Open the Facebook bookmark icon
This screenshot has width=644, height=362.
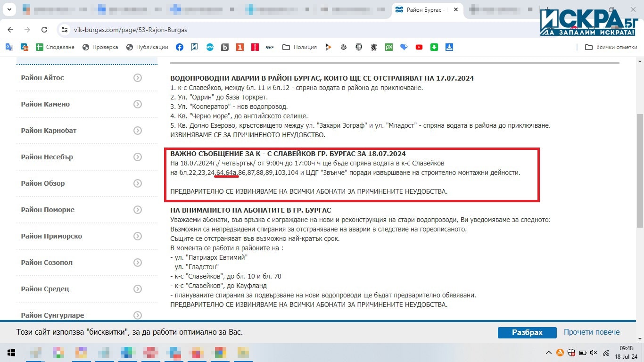click(x=180, y=47)
